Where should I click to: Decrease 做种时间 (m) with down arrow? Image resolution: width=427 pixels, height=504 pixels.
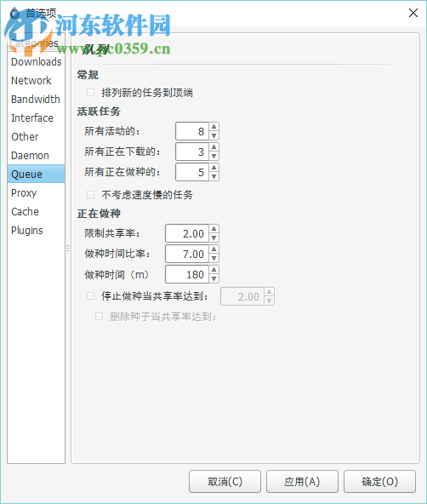(213, 278)
